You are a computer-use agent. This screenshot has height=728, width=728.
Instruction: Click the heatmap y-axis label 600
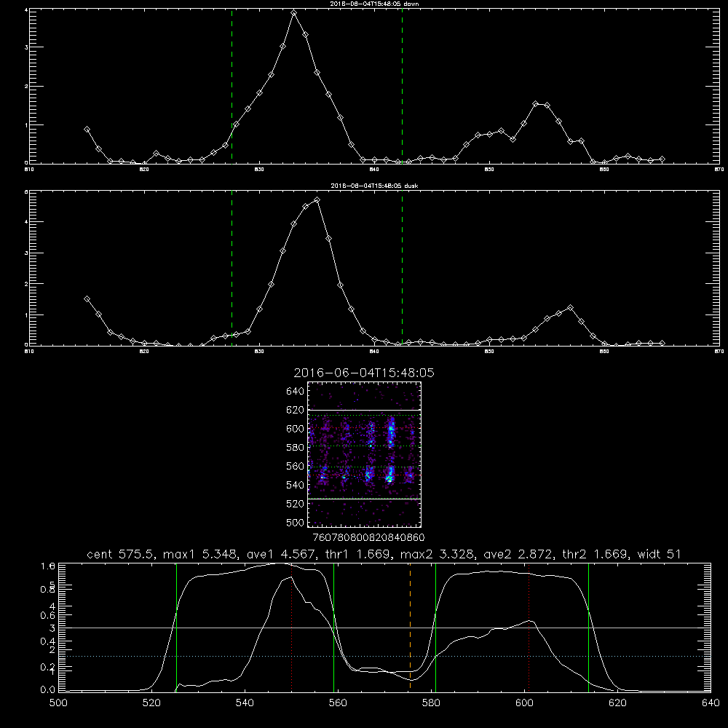(295, 429)
